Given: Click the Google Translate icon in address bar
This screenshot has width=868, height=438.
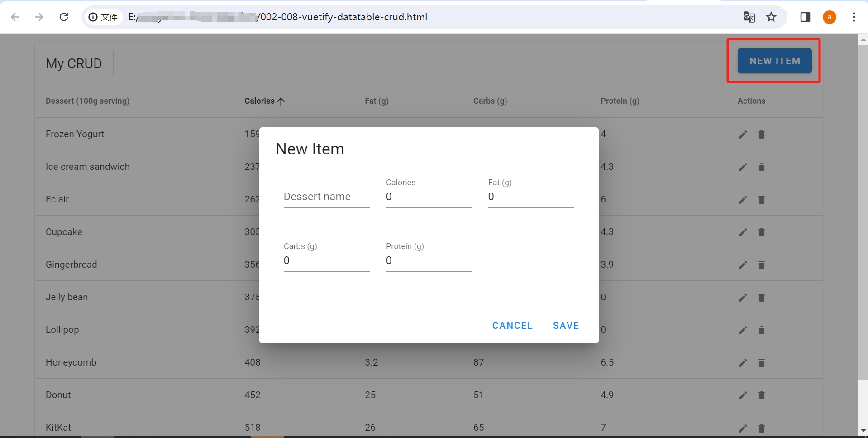Looking at the screenshot, I should [x=749, y=17].
